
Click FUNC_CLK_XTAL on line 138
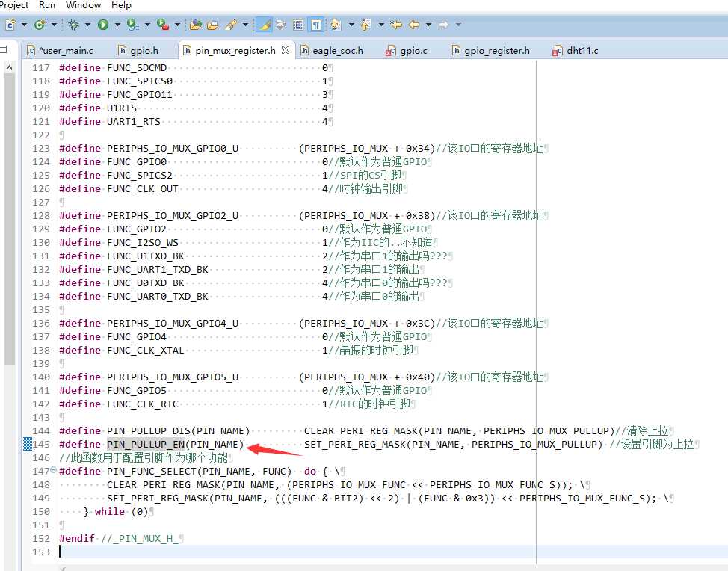click(145, 350)
